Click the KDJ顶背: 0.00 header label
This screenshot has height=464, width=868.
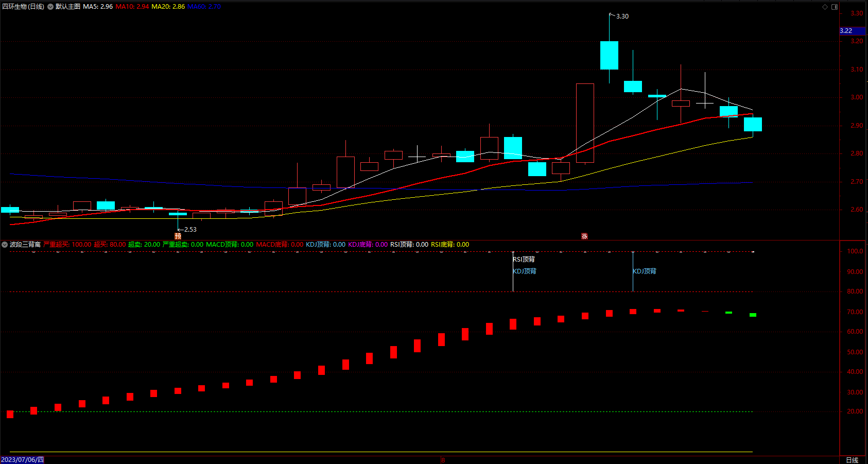click(x=326, y=245)
